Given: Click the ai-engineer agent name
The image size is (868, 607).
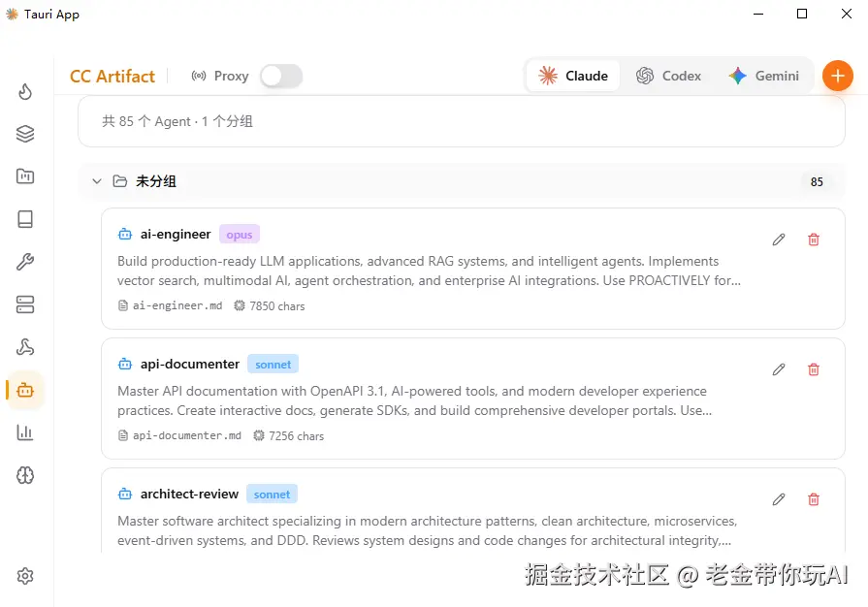Looking at the screenshot, I should click(x=176, y=234).
